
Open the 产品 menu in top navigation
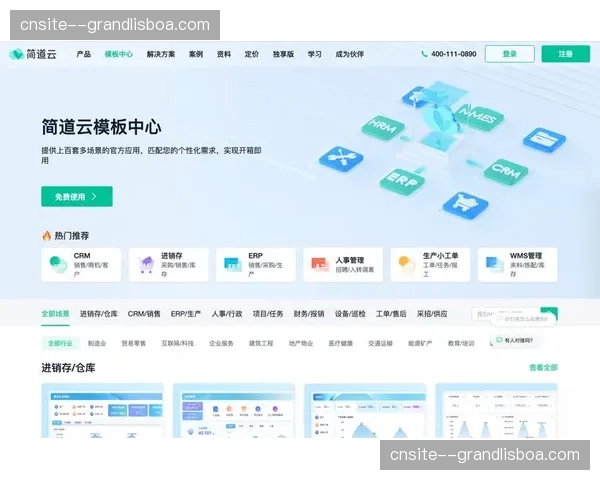click(84, 54)
